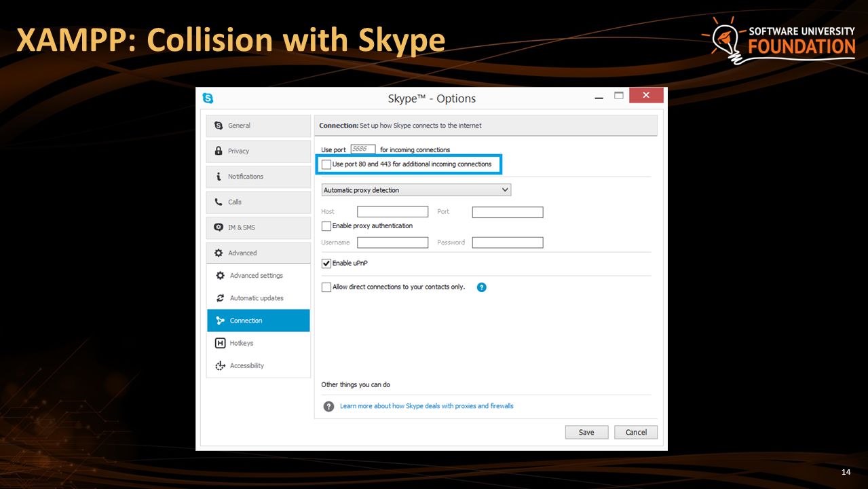Click the Advanced gear icon
Viewport: 868px width, 489px height.
219,253
